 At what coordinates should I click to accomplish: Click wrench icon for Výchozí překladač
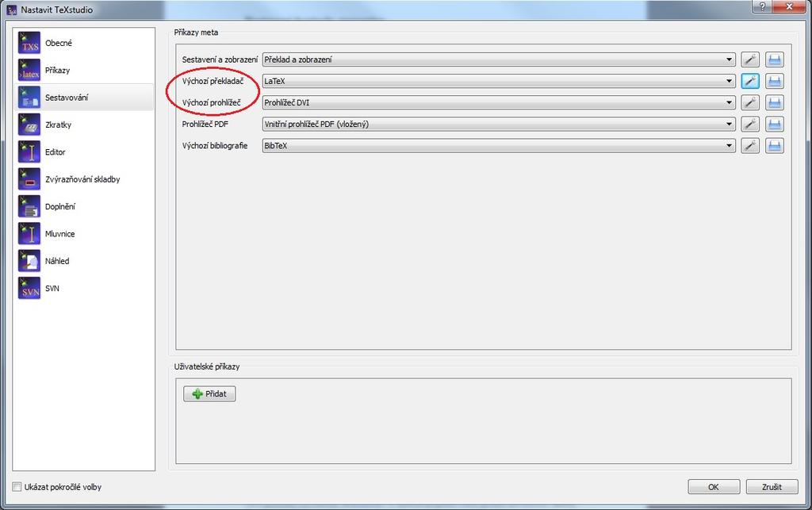750,81
